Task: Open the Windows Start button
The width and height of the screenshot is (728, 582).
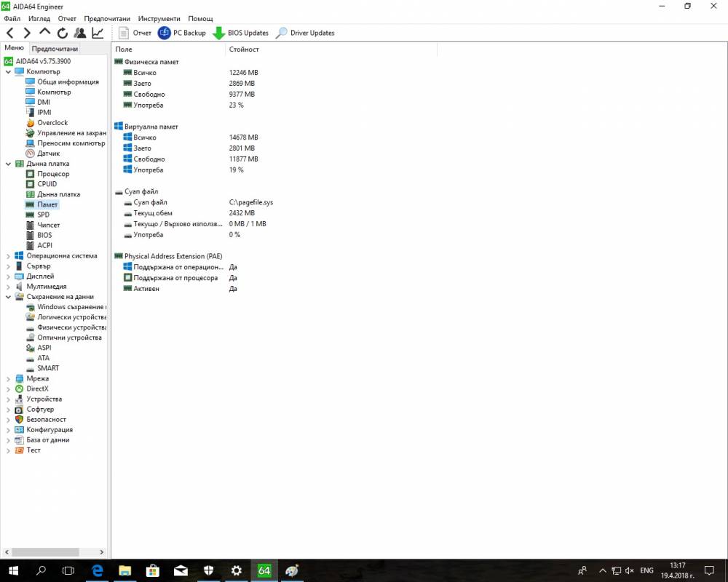Action: [x=13, y=570]
